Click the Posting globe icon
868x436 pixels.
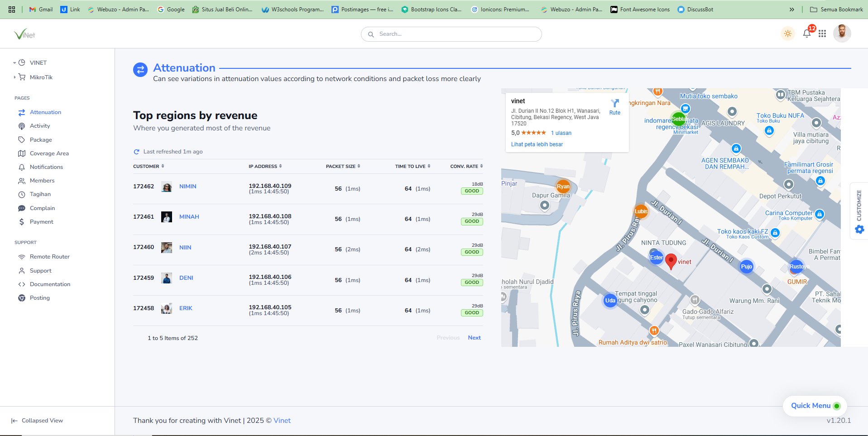pyautogui.click(x=22, y=298)
